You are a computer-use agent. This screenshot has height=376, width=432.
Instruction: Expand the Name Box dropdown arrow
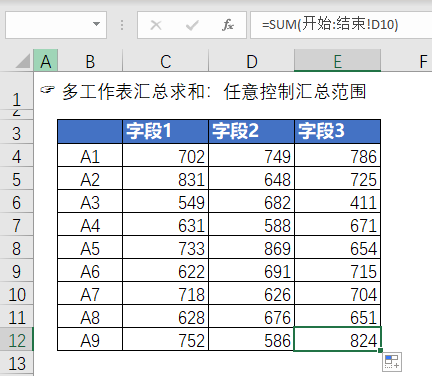coord(96,24)
